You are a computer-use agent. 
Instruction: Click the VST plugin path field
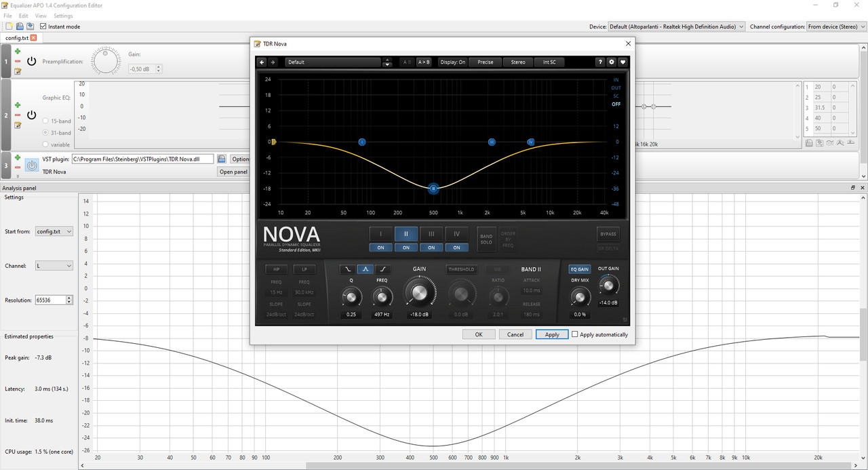click(142, 159)
